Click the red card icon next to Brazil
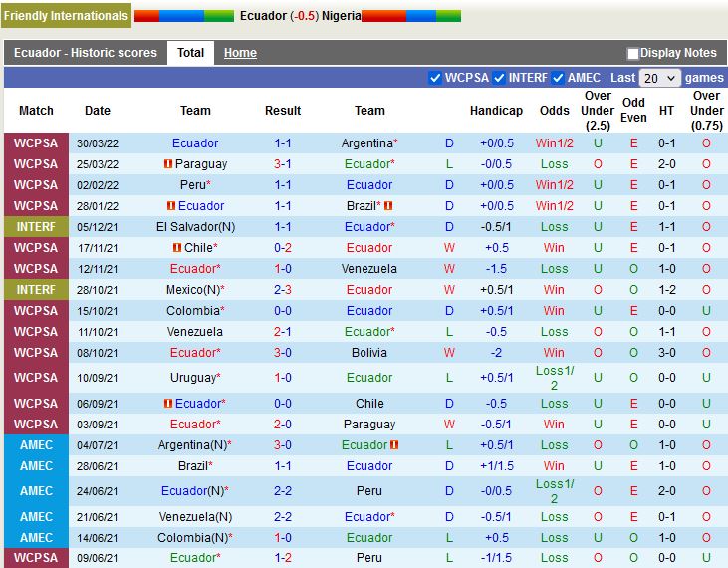 pyautogui.click(x=388, y=206)
